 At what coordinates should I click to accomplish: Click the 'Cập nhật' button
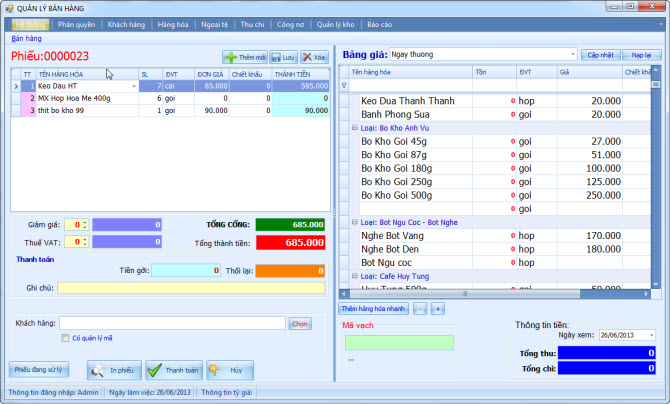601,54
